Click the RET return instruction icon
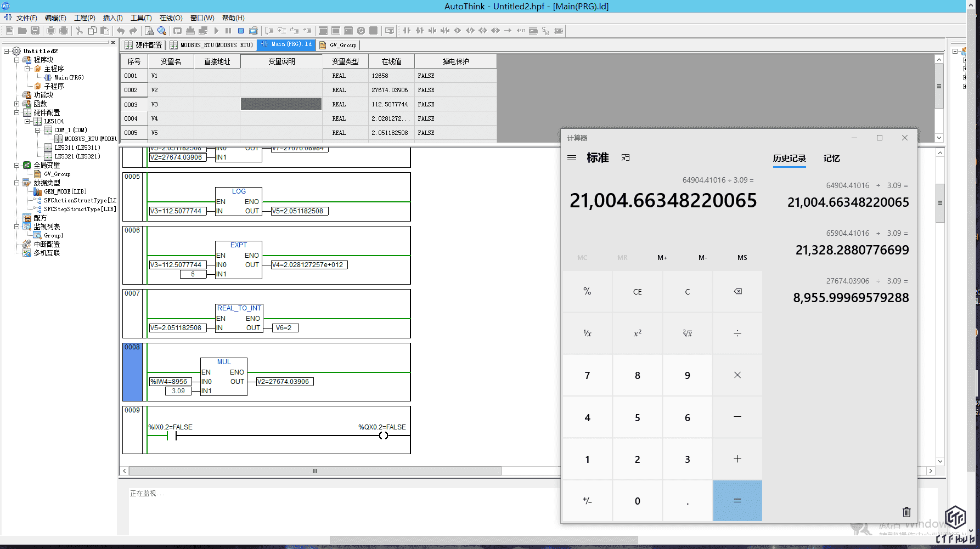The width and height of the screenshot is (980, 549). click(x=521, y=31)
